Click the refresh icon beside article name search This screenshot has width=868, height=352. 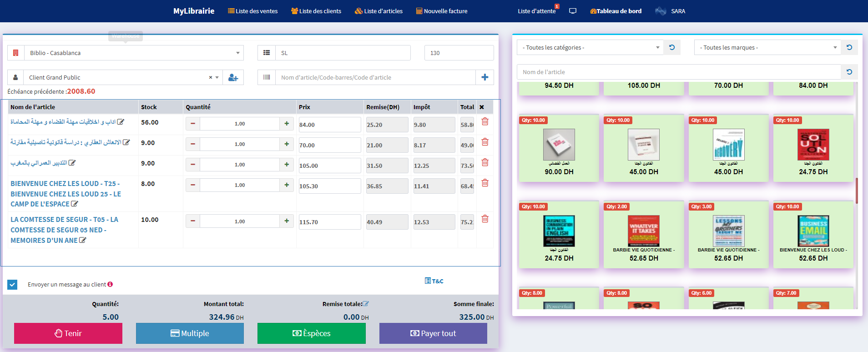click(849, 72)
